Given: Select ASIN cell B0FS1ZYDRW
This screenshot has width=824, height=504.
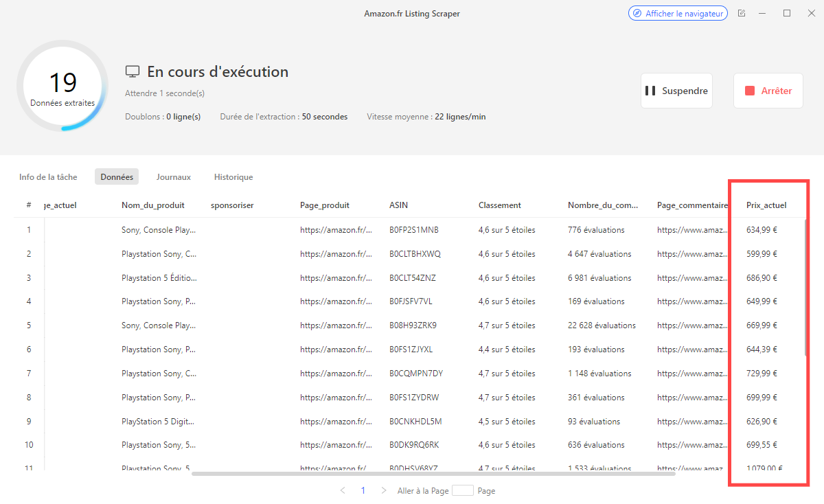Looking at the screenshot, I should pyautogui.click(x=414, y=398).
